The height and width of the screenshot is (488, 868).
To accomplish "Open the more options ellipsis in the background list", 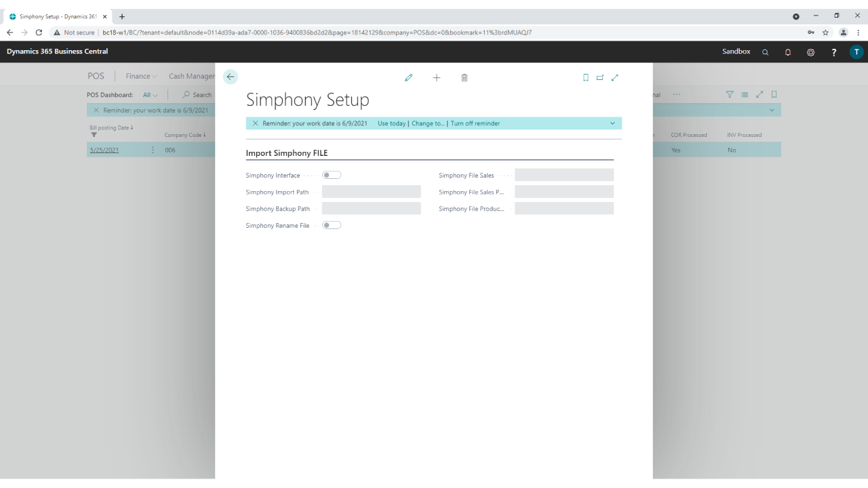I will click(x=676, y=95).
